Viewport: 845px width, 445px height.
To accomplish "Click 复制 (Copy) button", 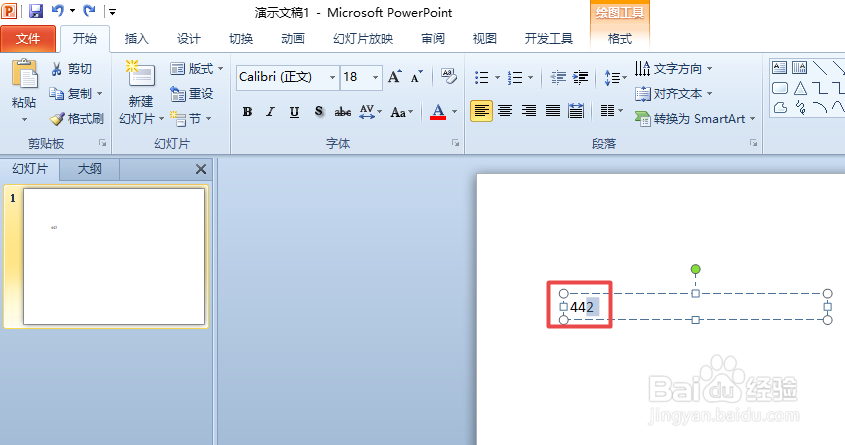I will click(72, 94).
